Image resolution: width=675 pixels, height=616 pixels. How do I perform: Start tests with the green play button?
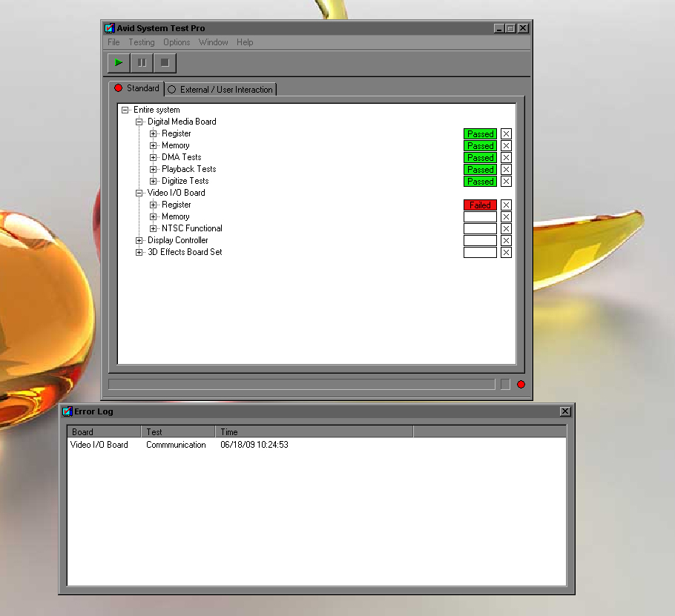(x=119, y=63)
